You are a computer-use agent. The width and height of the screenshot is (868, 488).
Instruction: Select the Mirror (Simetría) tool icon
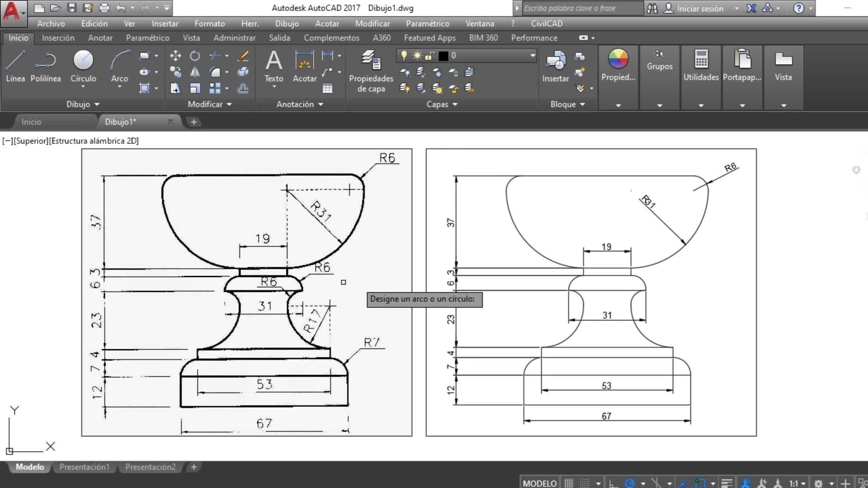coord(195,72)
